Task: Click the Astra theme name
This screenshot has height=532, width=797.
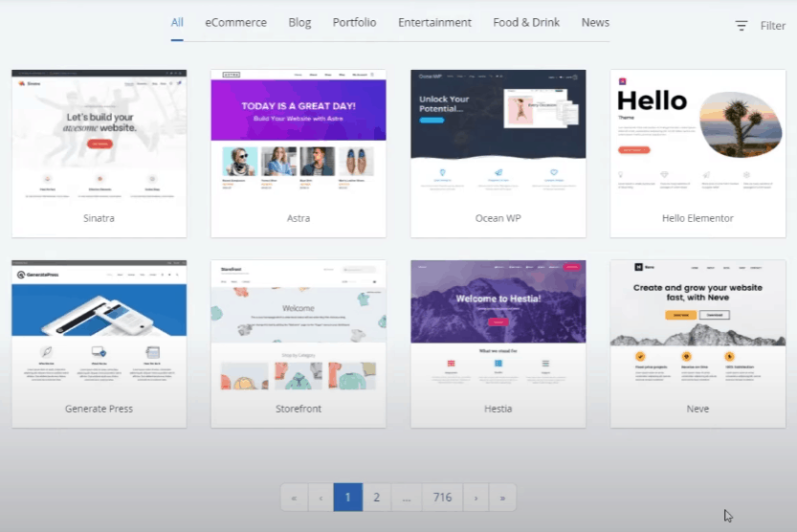Action: coord(299,218)
